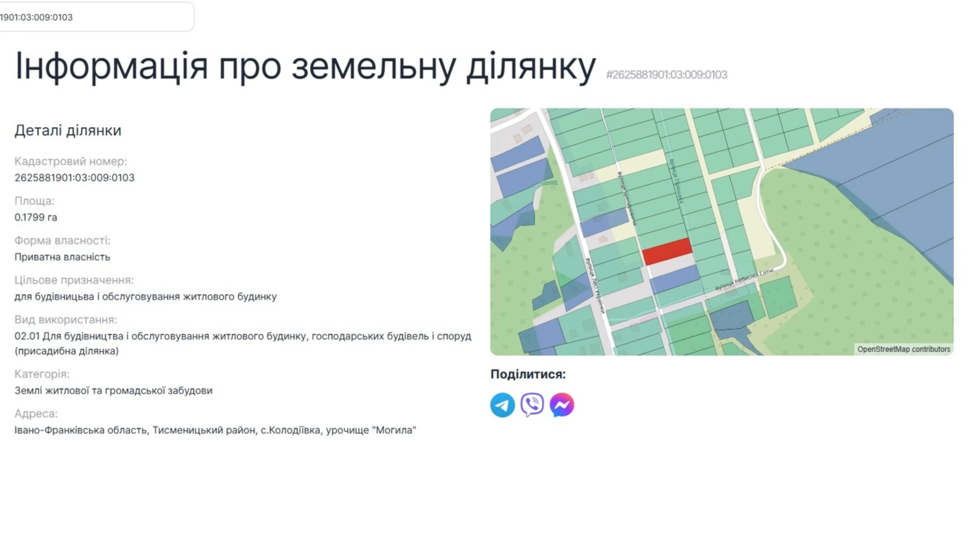Click the area value 0.1799 га
This screenshot has width=980, height=551.
(36, 217)
